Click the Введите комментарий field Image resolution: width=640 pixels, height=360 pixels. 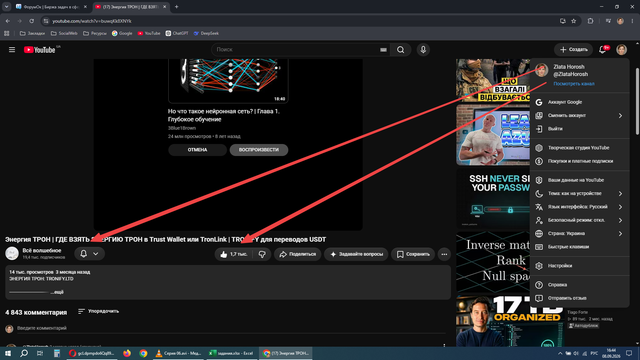(231, 328)
